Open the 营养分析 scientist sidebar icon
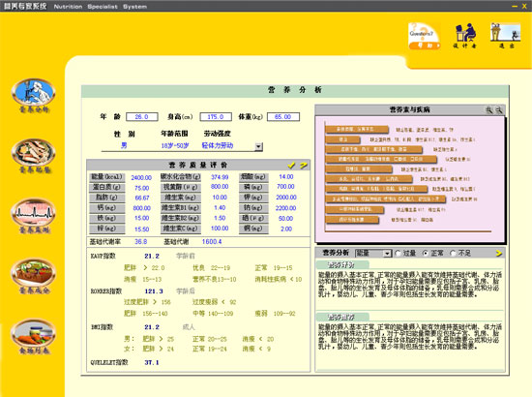The width and height of the screenshot is (532, 397). [x=33, y=92]
